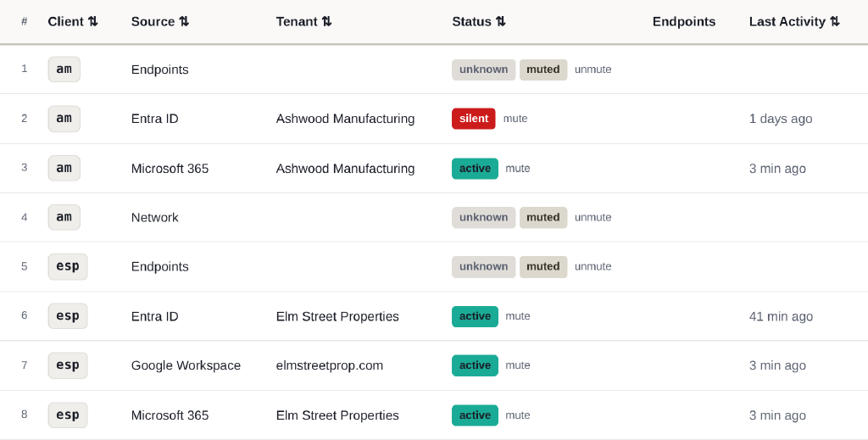Click the active badge for Google Workspace

[x=475, y=365]
